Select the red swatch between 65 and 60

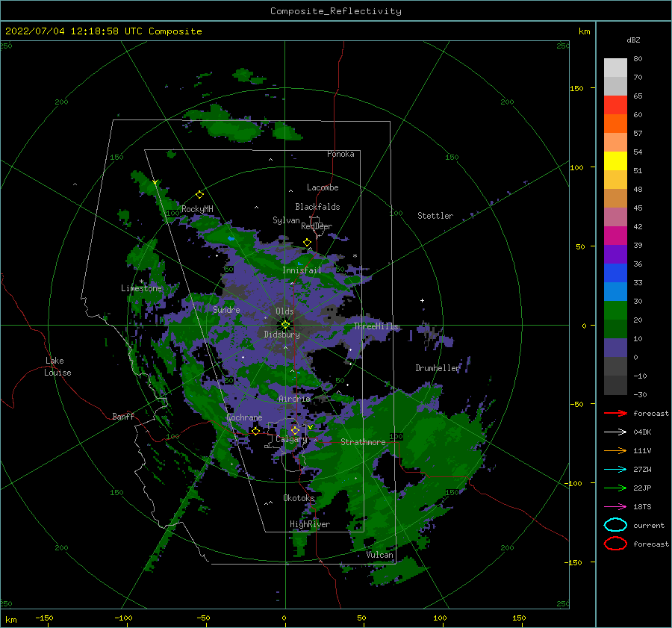[615, 105]
